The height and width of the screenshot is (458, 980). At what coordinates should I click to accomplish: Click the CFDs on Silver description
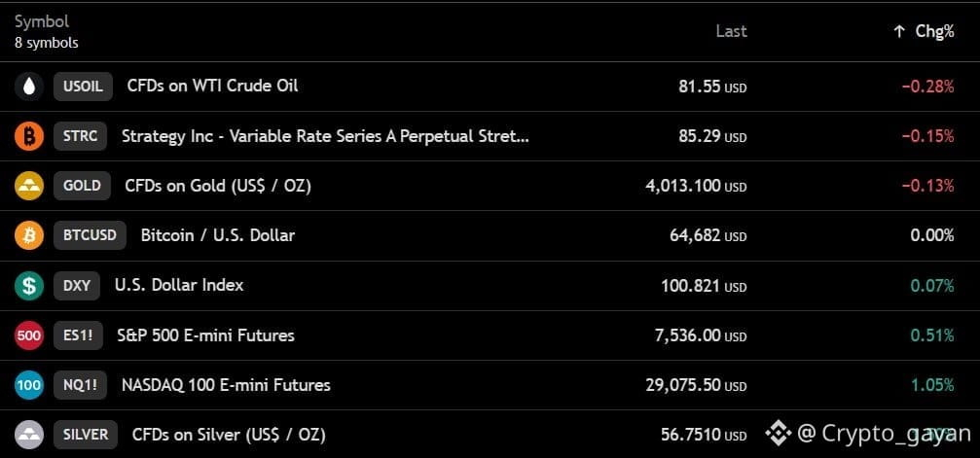[229, 435]
